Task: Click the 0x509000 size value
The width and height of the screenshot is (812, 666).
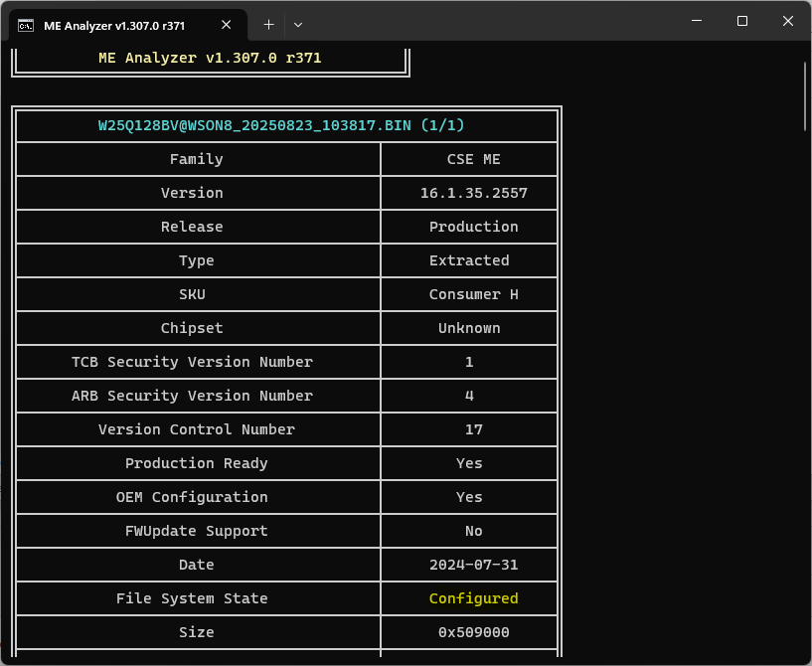Action: (473, 632)
